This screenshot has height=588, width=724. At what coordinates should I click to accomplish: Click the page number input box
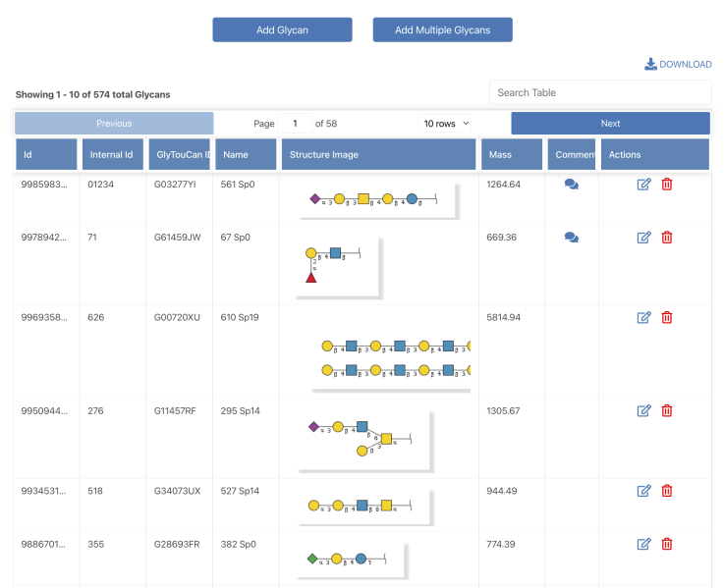(x=295, y=124)
